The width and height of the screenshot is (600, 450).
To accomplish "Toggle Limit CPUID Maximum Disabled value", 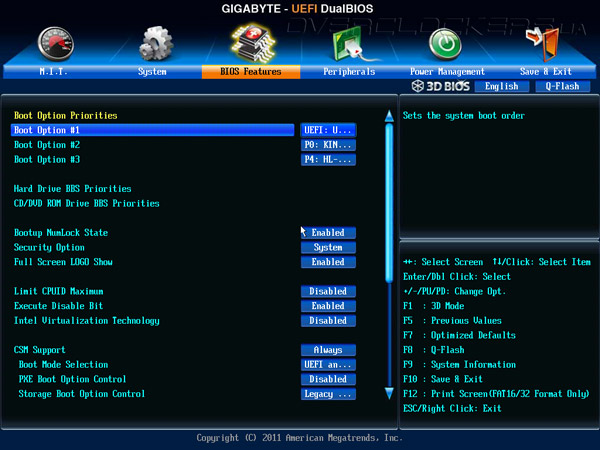I will pos(328,291).
